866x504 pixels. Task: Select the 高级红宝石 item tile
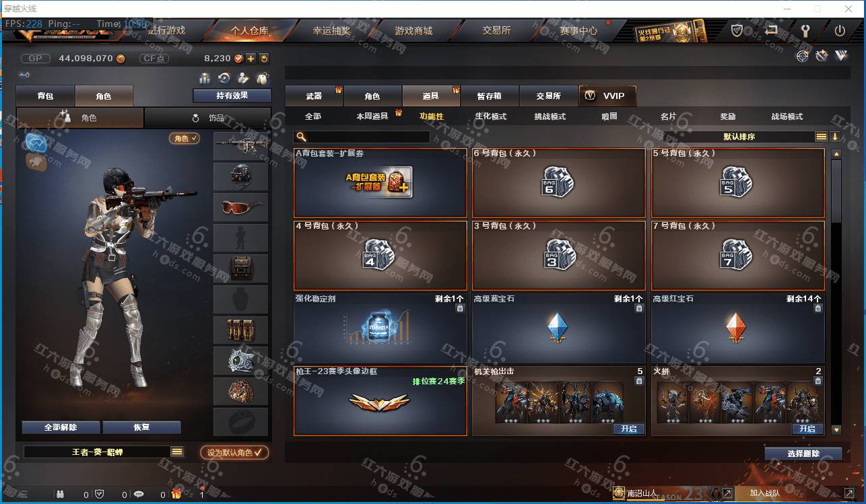coord(738,328)
